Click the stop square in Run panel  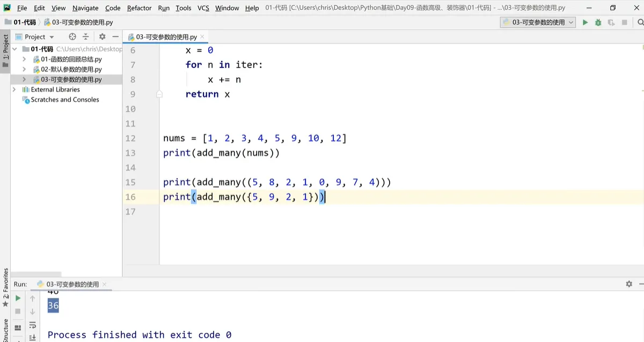click(x=18, y=311)
